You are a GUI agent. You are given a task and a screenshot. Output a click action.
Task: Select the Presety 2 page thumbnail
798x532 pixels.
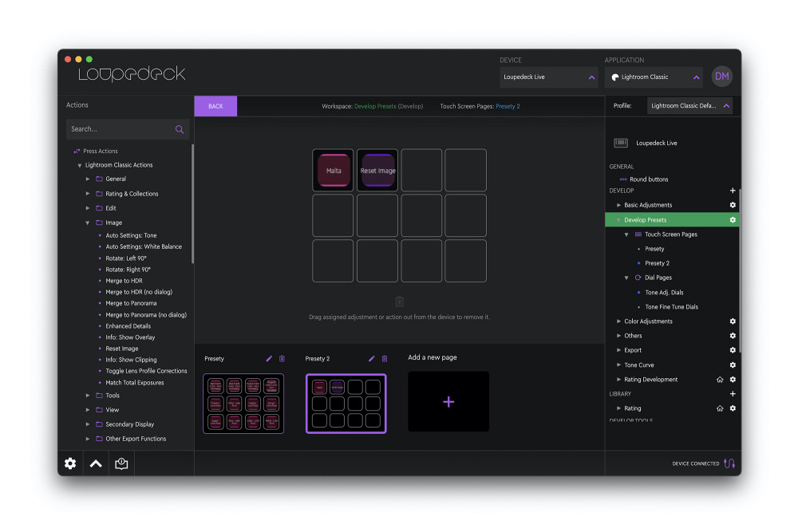point(346,404)
